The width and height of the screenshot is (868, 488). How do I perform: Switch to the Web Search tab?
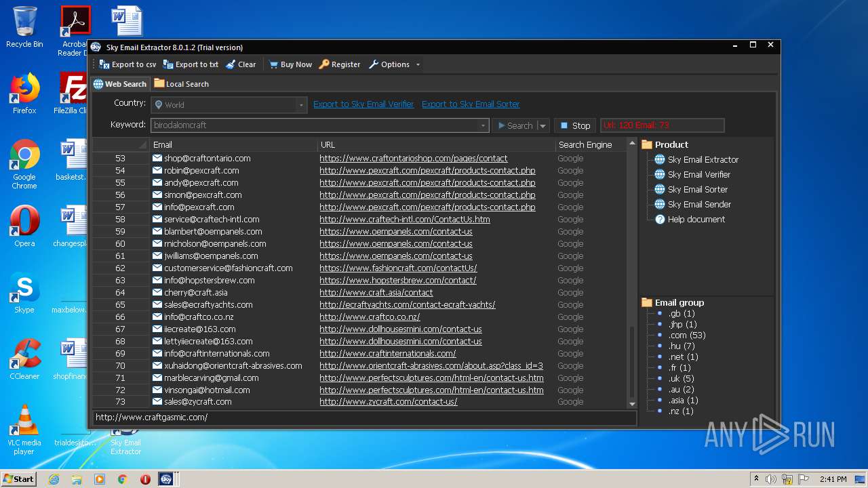tap(120, 84)
